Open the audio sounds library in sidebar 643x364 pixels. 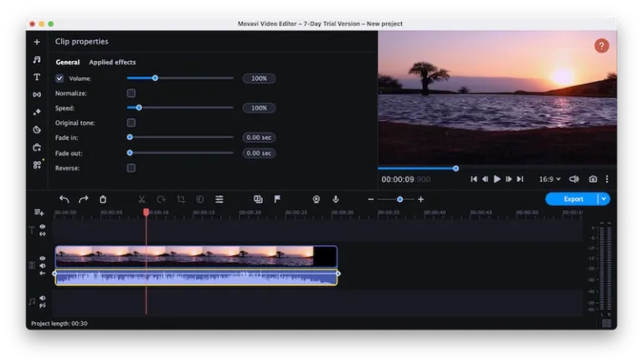click(x=37, y=59)
